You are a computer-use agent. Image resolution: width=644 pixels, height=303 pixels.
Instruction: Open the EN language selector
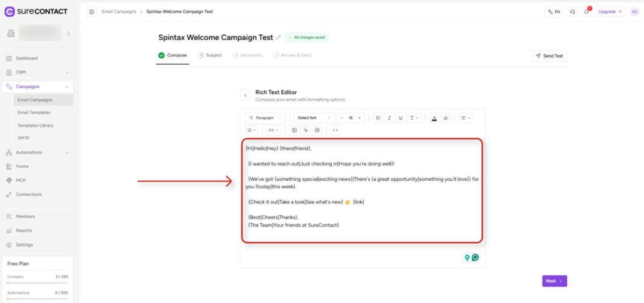pyautogui.click(x=554, y=11)
